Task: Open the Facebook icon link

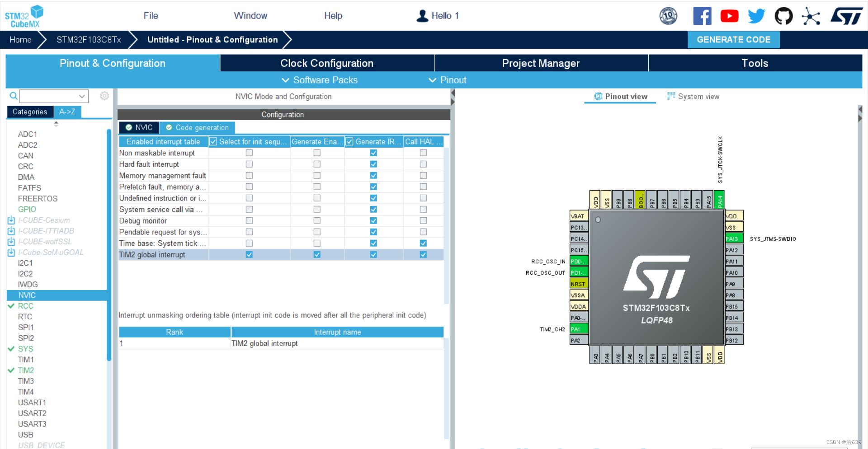Action: [702, 16]
